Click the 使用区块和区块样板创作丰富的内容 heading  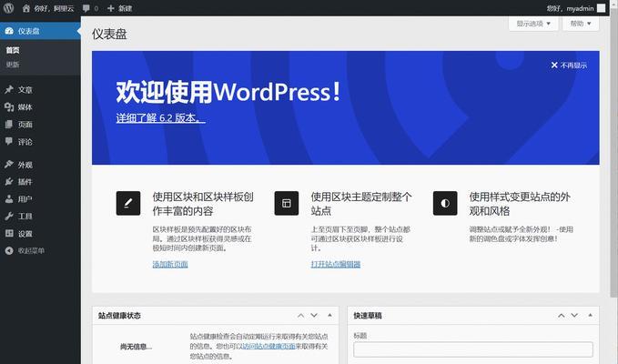(203, 204)
